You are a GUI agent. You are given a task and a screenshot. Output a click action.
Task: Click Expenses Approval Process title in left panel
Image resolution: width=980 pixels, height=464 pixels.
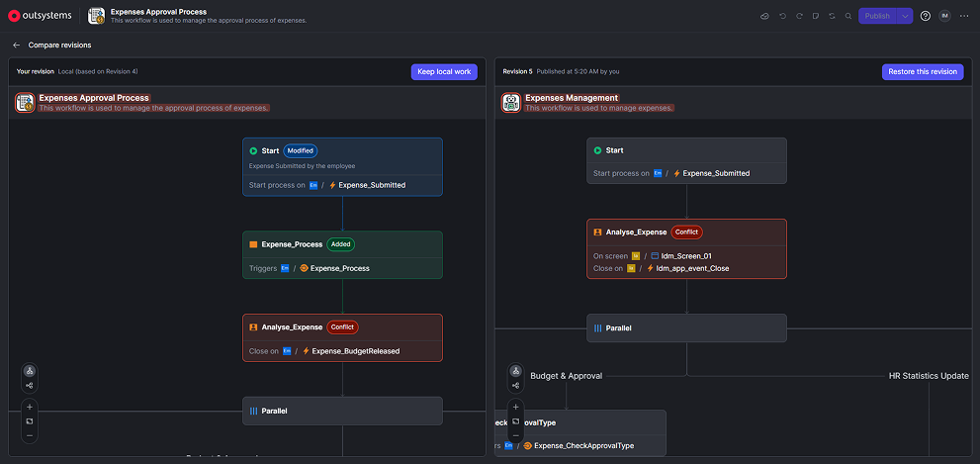click(x=94, y=98)
